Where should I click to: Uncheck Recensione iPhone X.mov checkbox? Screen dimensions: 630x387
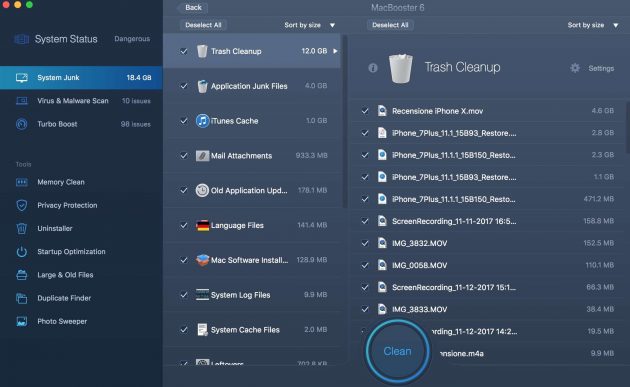pyautogui.click(x=365, y=111)
